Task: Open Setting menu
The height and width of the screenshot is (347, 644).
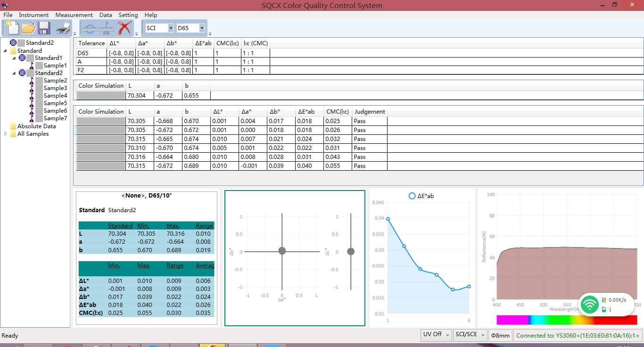Action: 128,15
